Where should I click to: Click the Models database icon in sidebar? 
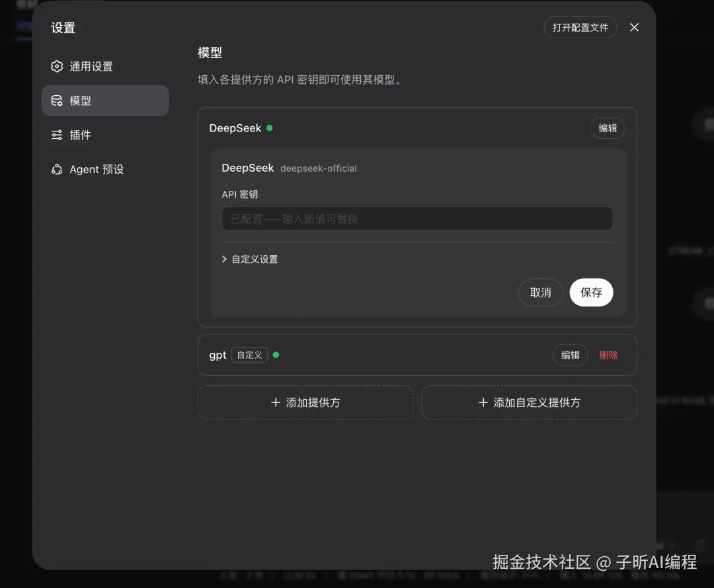57,100
